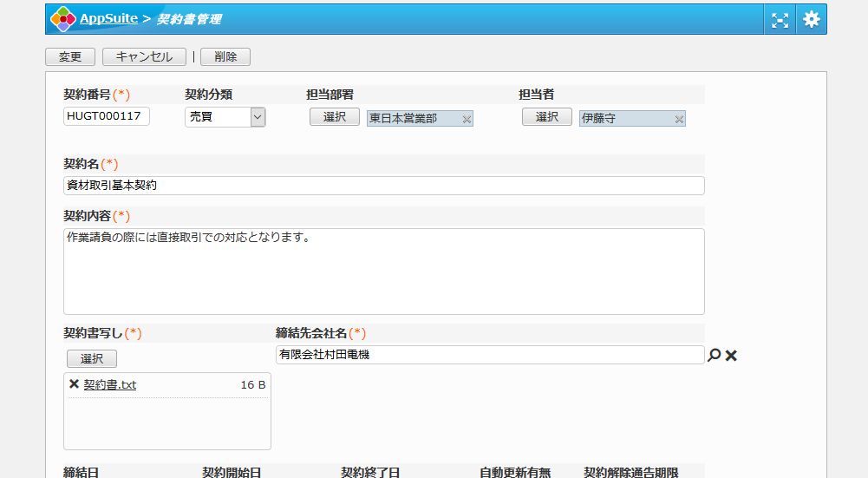This screenshot has width=868, height=478.
Task: Select an assignee with 選択 button
Action: coord(546,117)
